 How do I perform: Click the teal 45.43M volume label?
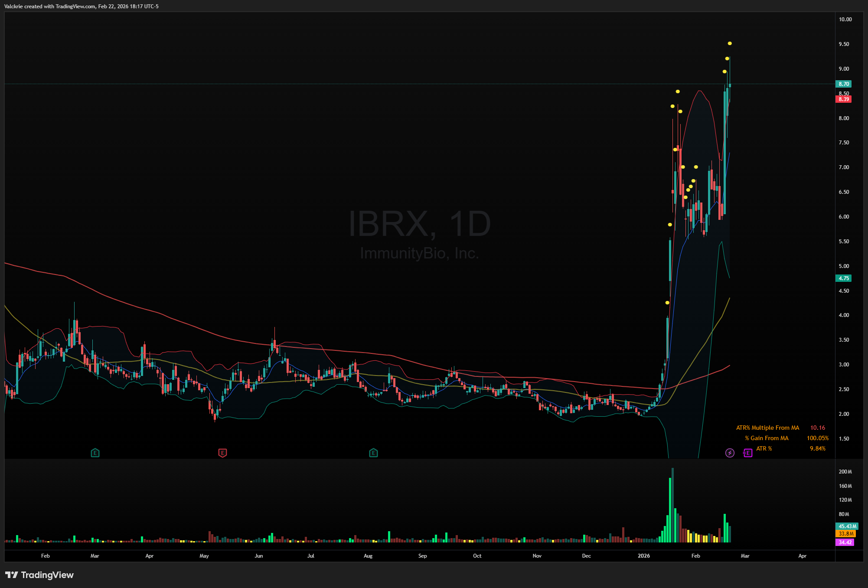click(x=847, y=526)
